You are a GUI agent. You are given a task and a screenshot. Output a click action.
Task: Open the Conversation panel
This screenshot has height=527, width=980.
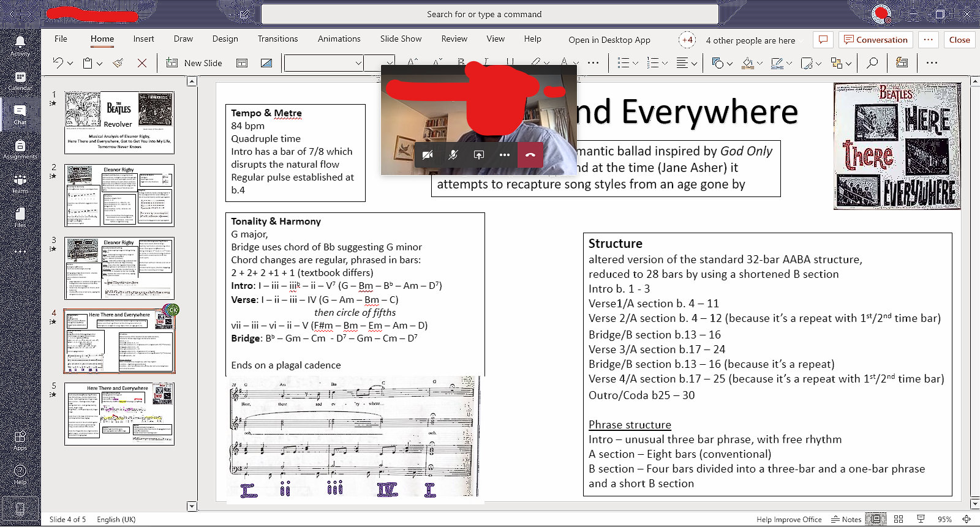[876, 40]
